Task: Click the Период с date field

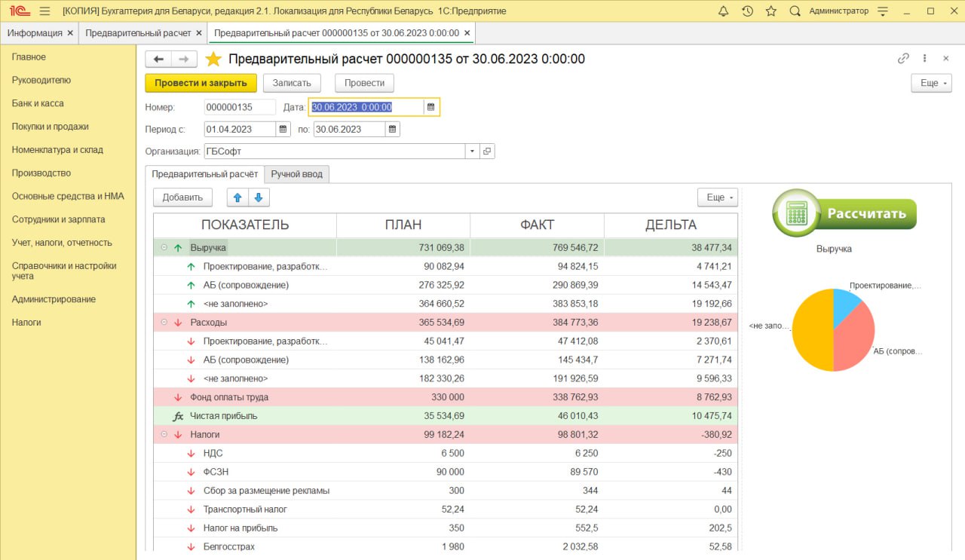Action: click(240, 129)
